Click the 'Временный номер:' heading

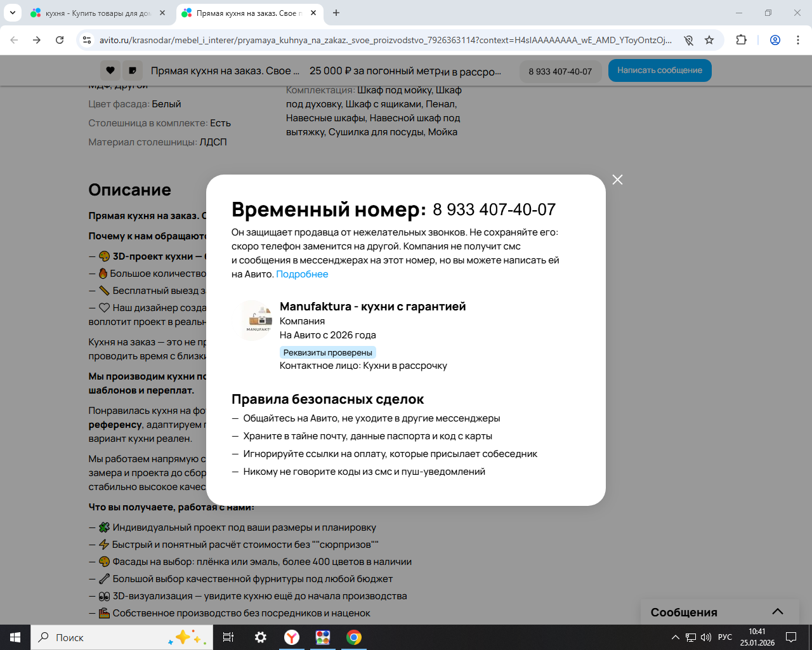coord(329,209)
